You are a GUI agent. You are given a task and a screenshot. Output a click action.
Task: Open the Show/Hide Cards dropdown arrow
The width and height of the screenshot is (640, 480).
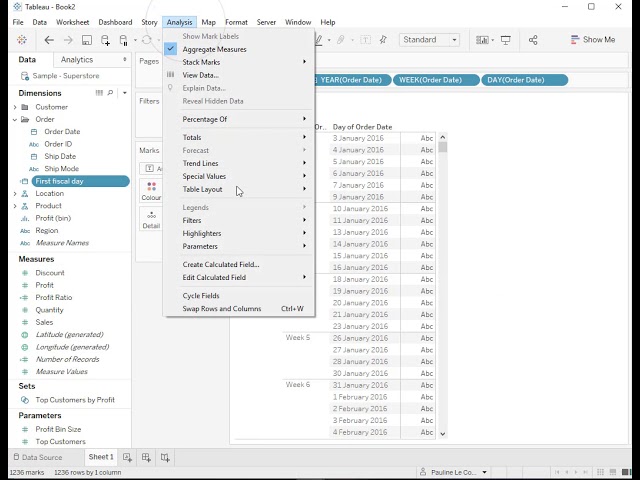click(x=493, y=40)
